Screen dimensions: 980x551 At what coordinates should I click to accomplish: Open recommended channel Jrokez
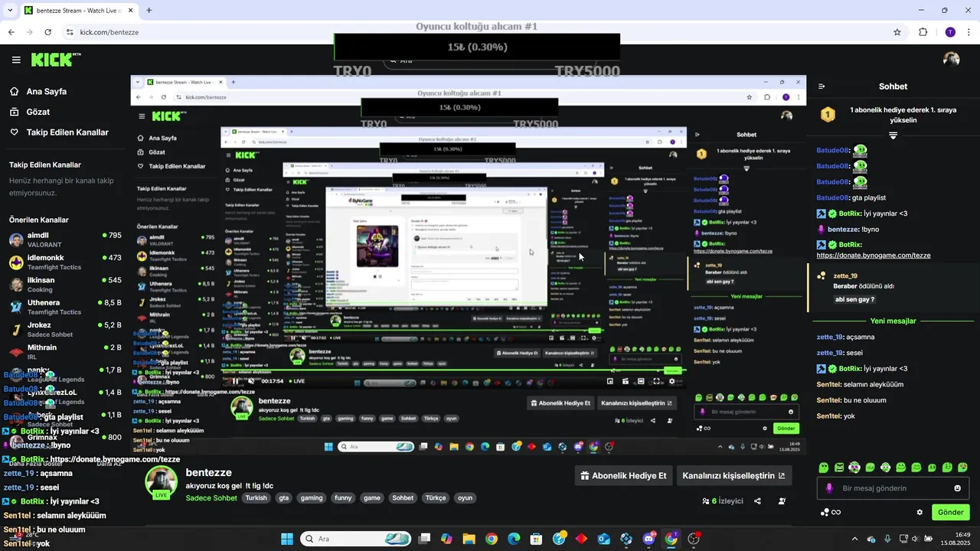pos(65,329)
